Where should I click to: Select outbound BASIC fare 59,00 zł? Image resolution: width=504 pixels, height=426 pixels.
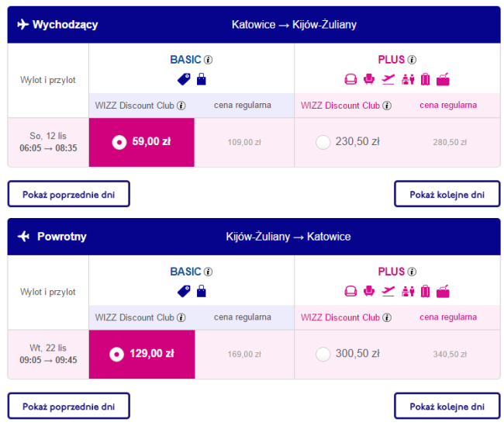pyautogui.click(x=119, y=142)
